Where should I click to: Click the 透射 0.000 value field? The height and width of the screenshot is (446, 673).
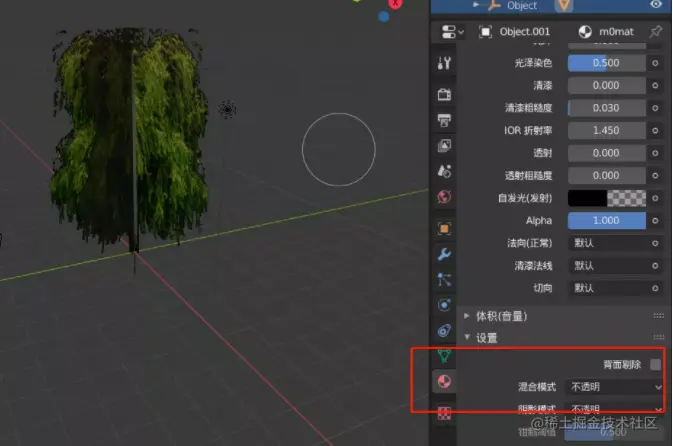click(x=607, y=153)
